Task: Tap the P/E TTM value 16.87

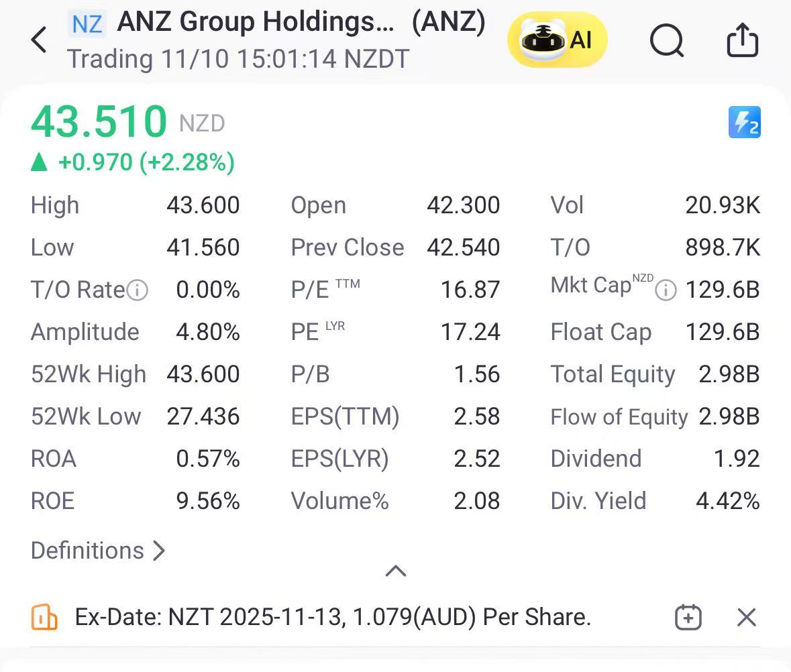Action: (x=470, y=290)
